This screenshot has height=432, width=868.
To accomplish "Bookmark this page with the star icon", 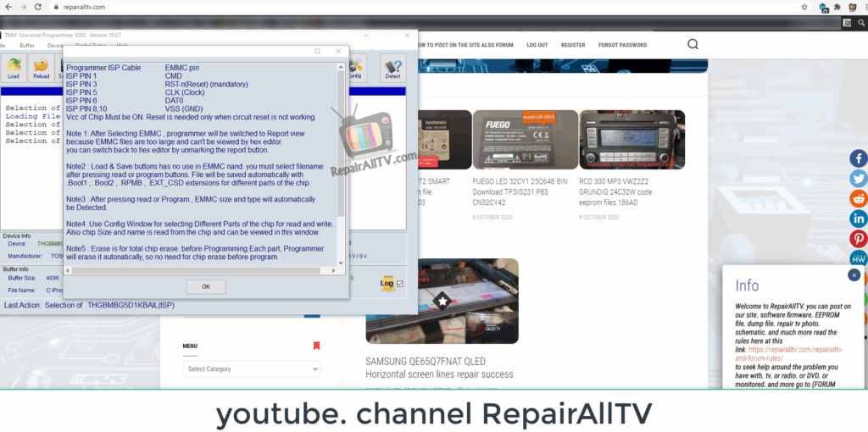I will click(804, 7).
